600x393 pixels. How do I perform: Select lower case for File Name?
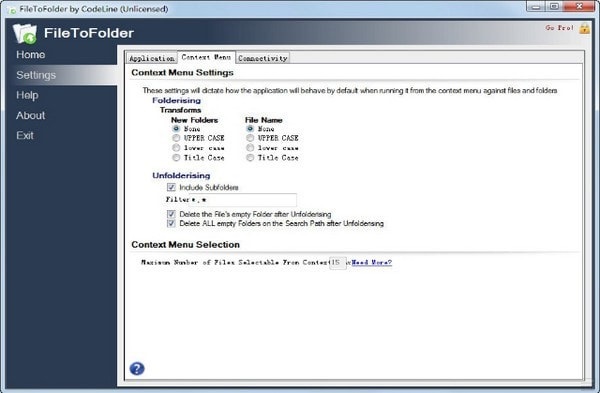coord(250,148)
